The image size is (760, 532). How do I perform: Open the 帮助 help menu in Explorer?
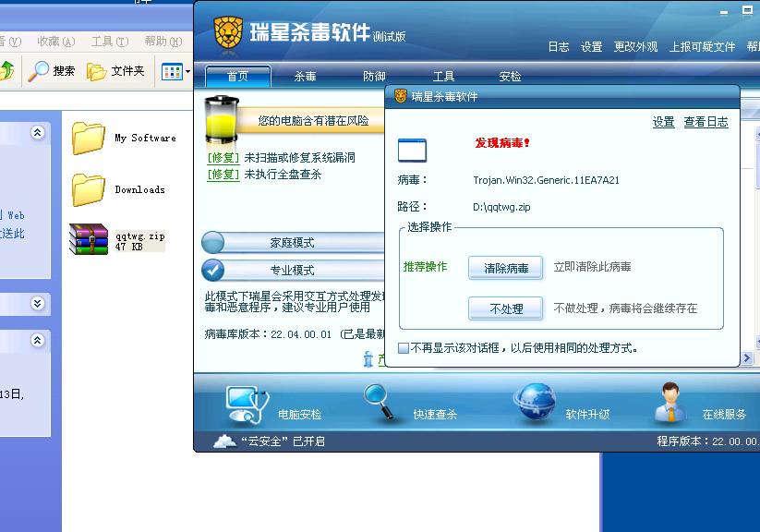(x=163, y=42)
